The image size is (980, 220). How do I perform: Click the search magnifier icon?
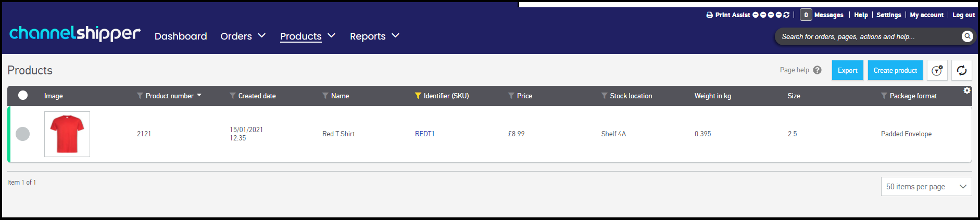(967, 36)
